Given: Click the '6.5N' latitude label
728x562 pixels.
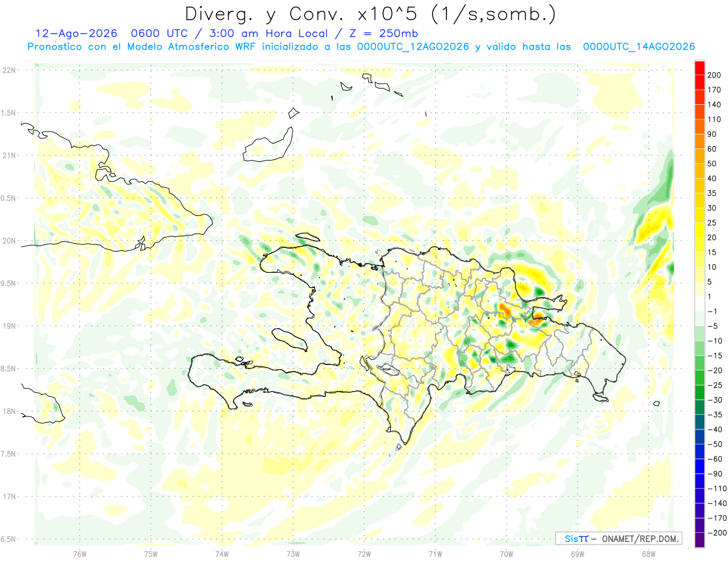Looking at the screenshot, I should pyautogui.click(x=8, y=539).
